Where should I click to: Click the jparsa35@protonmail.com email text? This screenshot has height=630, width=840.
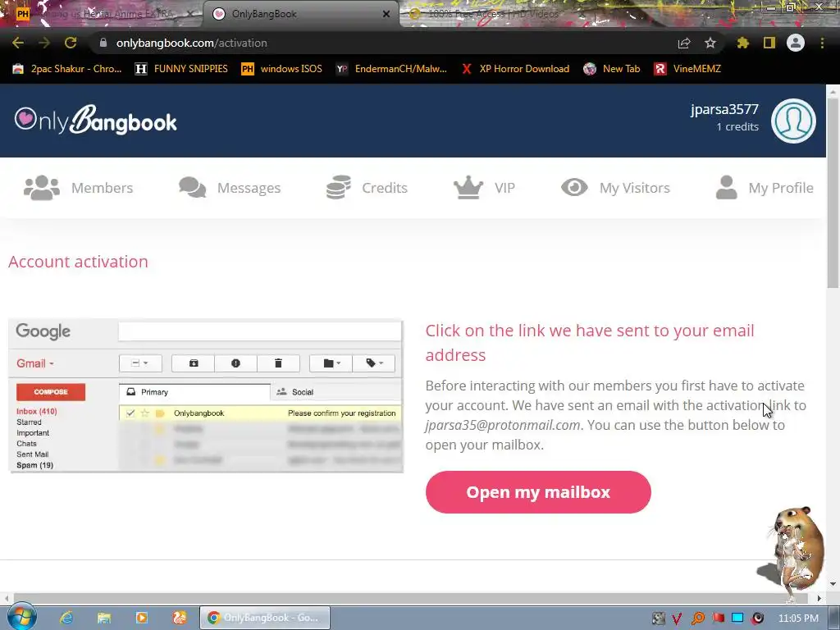(503, 426)
